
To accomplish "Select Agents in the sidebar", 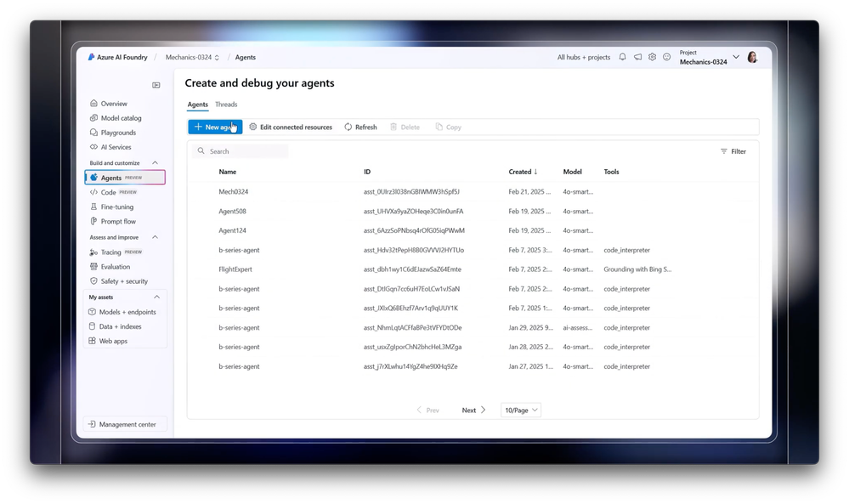I will 125,178.
